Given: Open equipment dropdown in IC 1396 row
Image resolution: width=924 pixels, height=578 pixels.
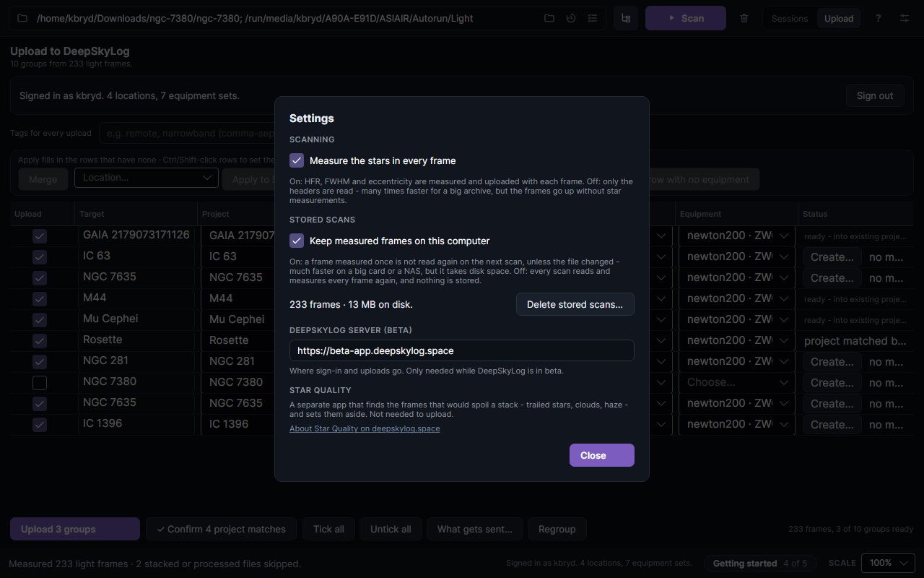Looking at the screenshot, I should click(x=737, y=424).
